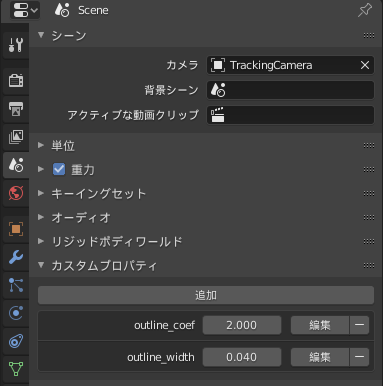383x386 pixels.
Task: Open the View Layer properties tab
Action: pos(16,137)
